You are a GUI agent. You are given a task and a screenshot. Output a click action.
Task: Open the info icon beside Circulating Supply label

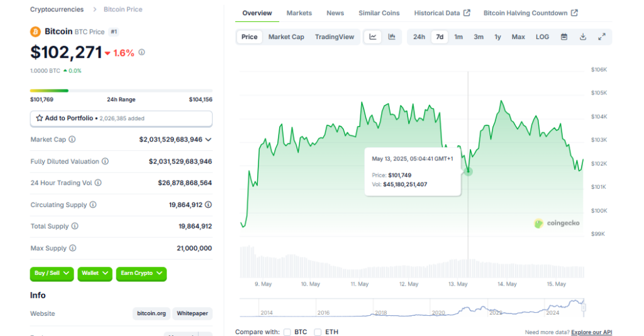(x=93, y=204)
